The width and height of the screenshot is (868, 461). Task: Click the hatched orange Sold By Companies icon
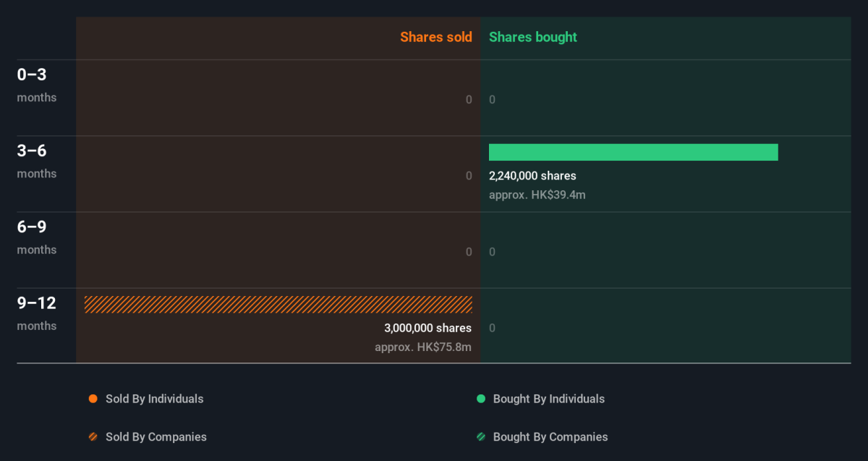[x=93, y=437]
